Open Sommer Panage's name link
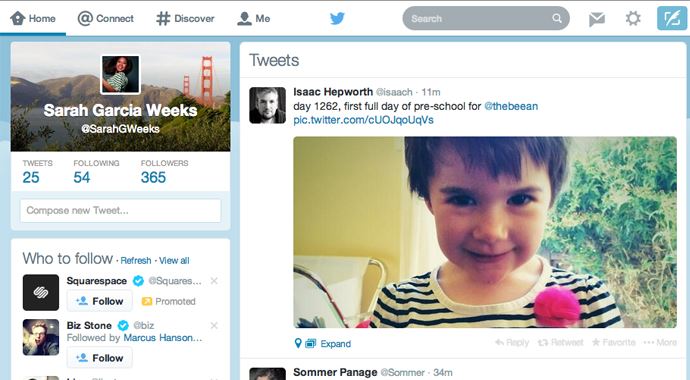 click(335, 373)
